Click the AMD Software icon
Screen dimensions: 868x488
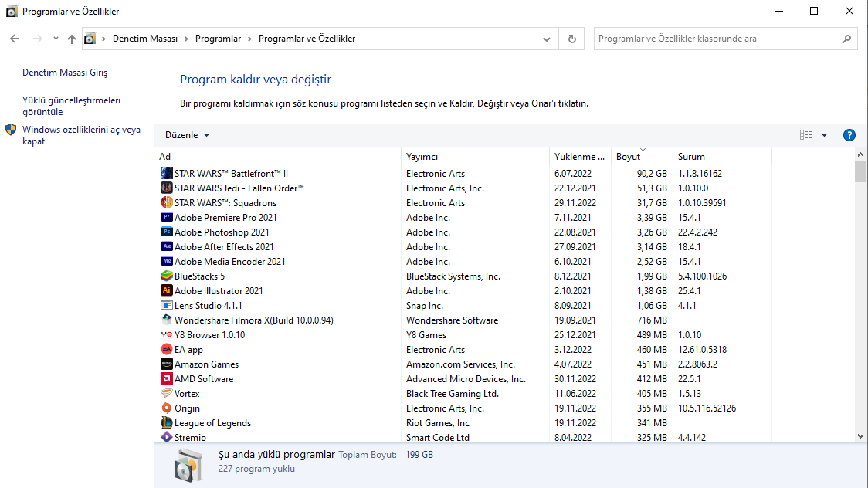click(x=166, y=378)
